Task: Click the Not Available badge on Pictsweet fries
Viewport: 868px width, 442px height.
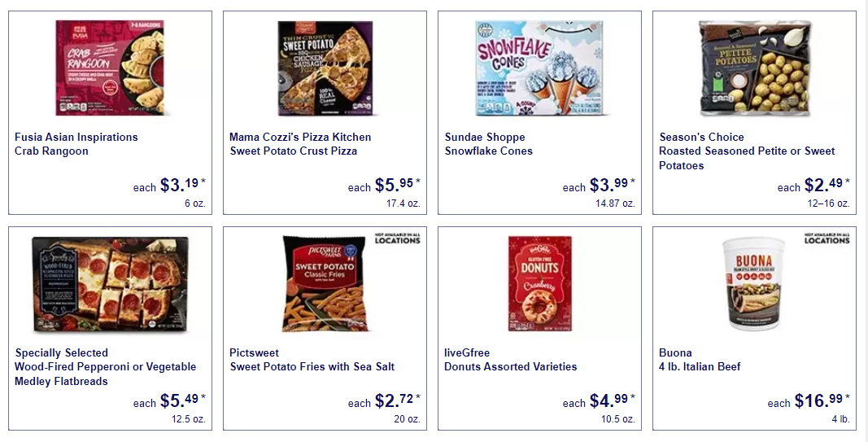Action: coord(398,239)
